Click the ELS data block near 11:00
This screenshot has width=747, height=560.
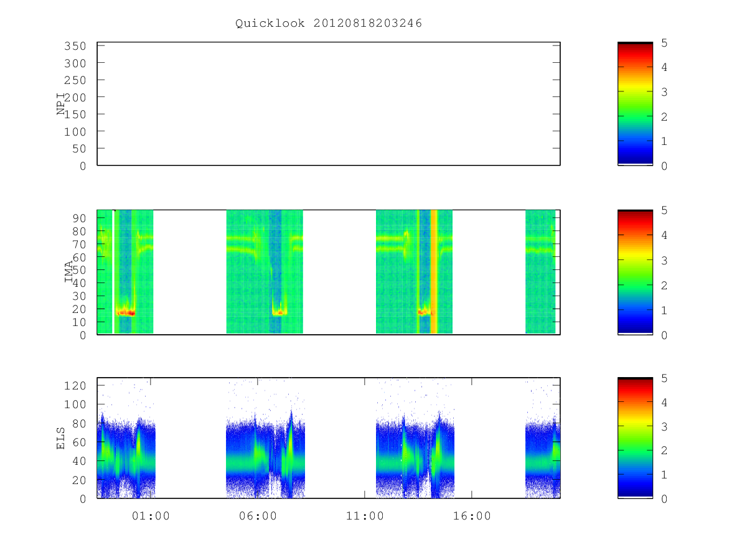tap(415, 438)
